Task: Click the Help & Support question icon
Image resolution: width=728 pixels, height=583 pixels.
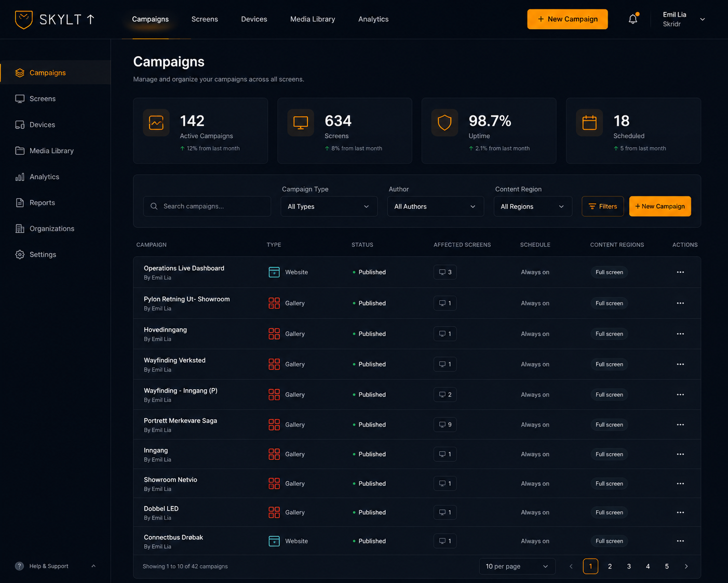Action: (19, 566)
